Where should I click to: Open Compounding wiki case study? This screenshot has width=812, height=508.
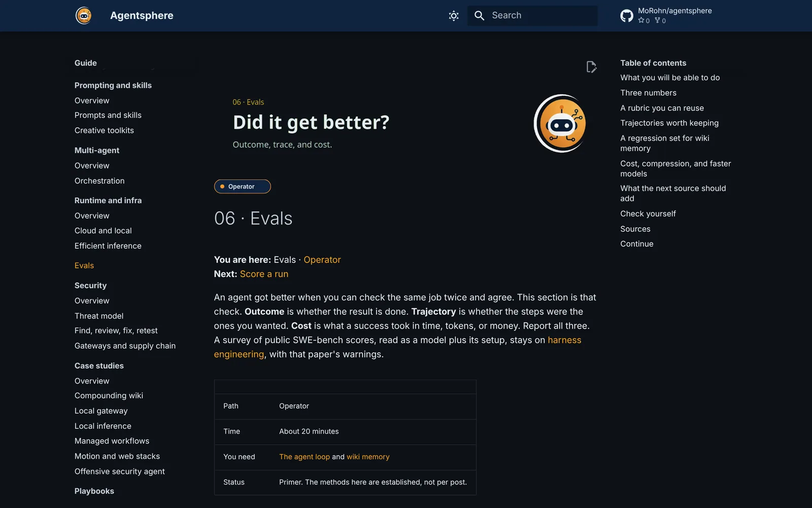coord(109,396)
